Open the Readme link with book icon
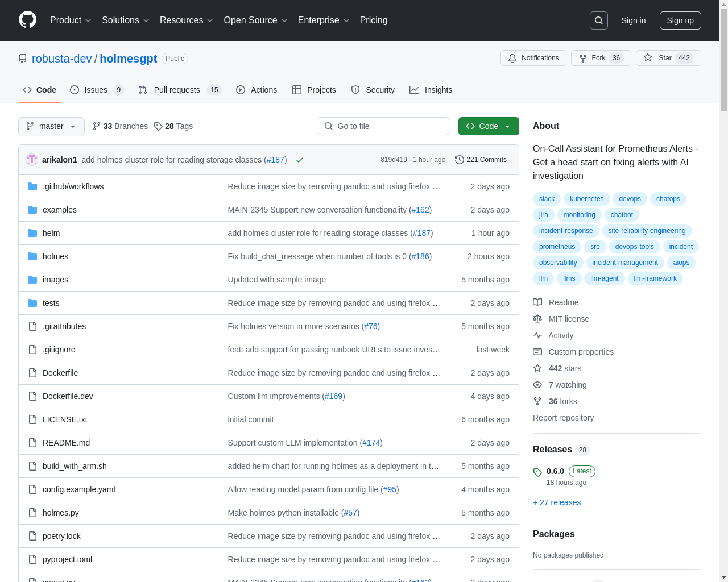 [x=556, y=302]
